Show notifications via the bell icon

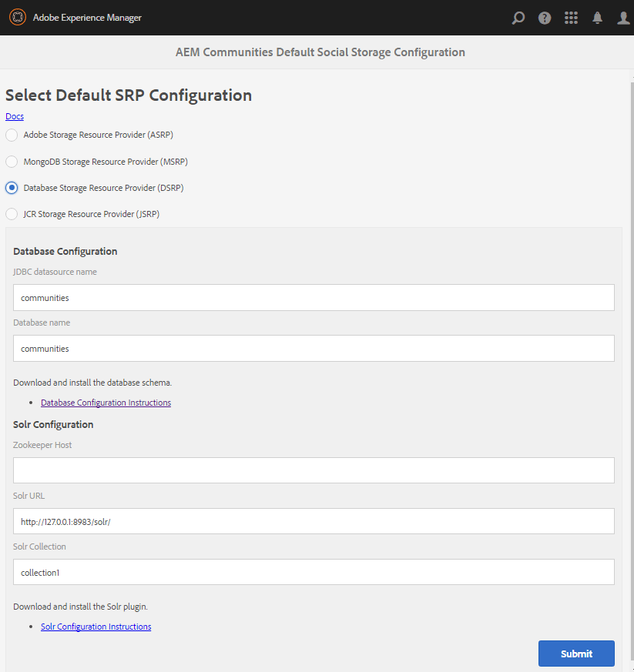pyautogui.click(x=597, y=18)
